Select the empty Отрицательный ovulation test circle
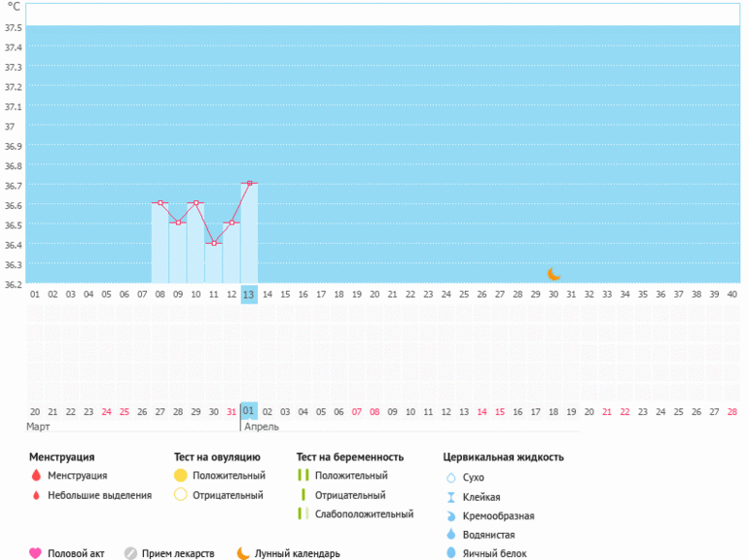The height and width of the screenshot is (560, 749). [180, 495]
